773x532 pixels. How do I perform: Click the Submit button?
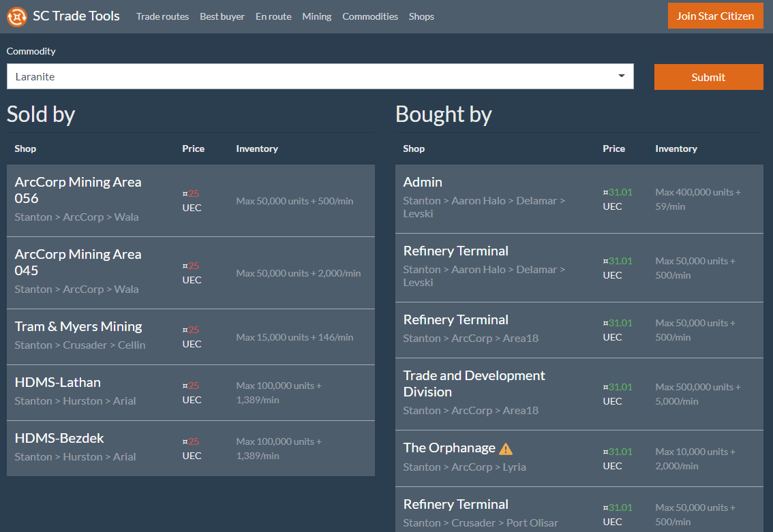point(708,77)
